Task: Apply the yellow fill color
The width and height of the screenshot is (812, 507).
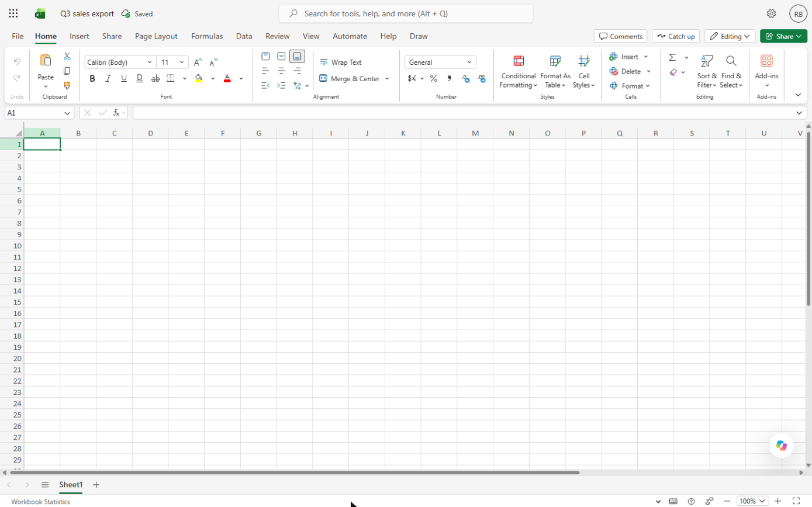Action: 199,78
